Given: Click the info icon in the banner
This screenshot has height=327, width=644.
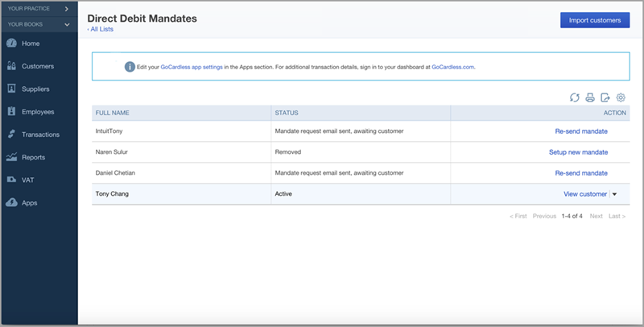Looking at the screenshot, I should [x=130, y=67].
